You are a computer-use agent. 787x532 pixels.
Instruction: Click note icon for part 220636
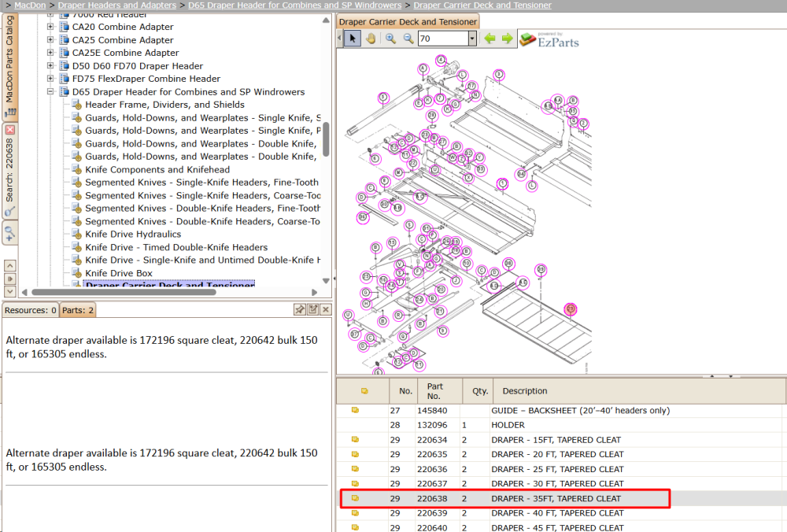355,469
